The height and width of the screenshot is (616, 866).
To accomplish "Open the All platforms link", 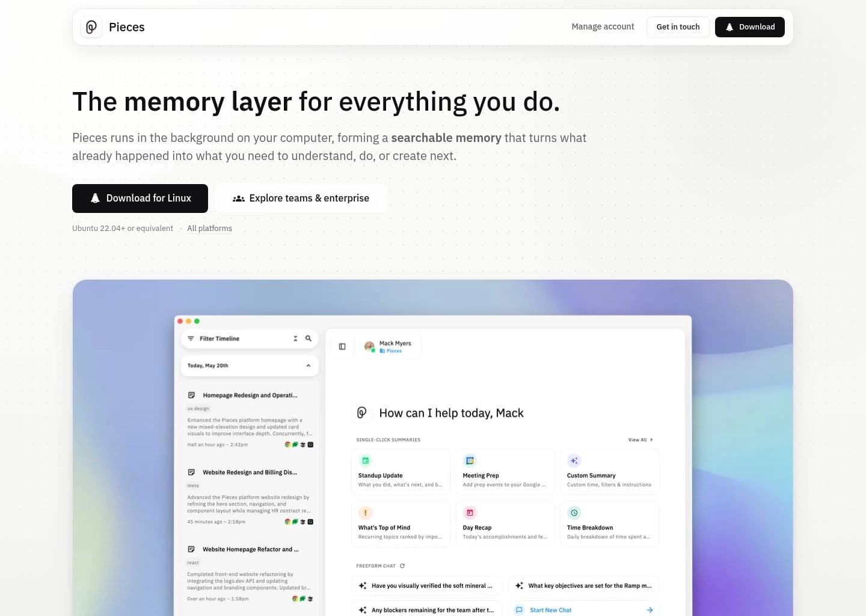I will 209,229.
